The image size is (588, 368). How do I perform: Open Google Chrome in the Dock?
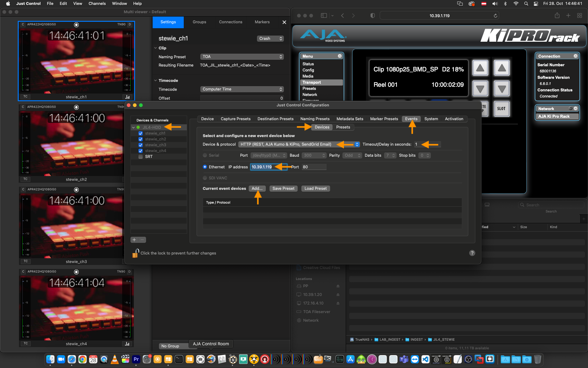(x=82, y=359)
